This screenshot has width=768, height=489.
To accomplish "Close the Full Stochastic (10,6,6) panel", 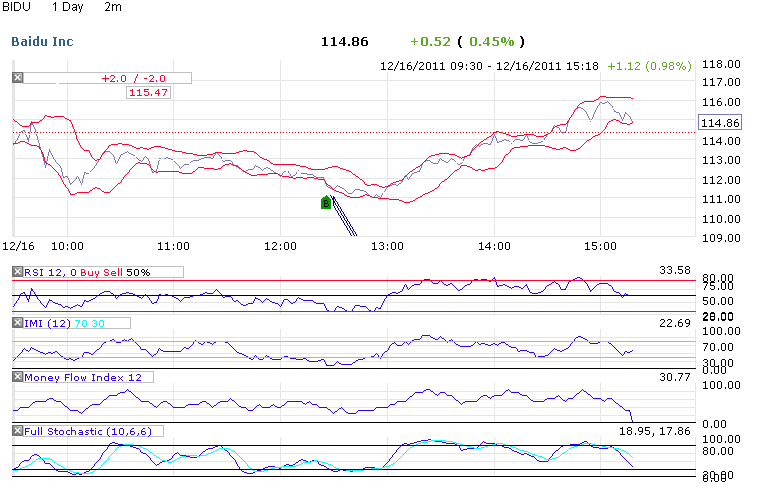I will (x=18, y=430).
